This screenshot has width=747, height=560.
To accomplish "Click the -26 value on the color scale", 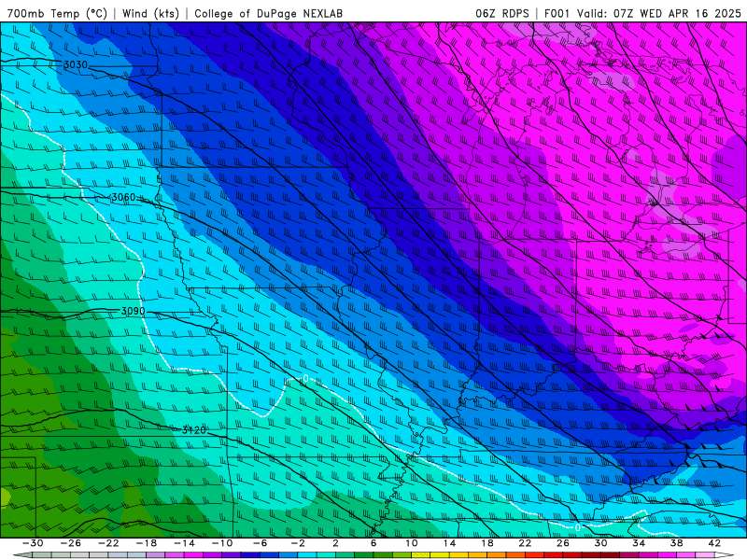I will tap(71, 543).
